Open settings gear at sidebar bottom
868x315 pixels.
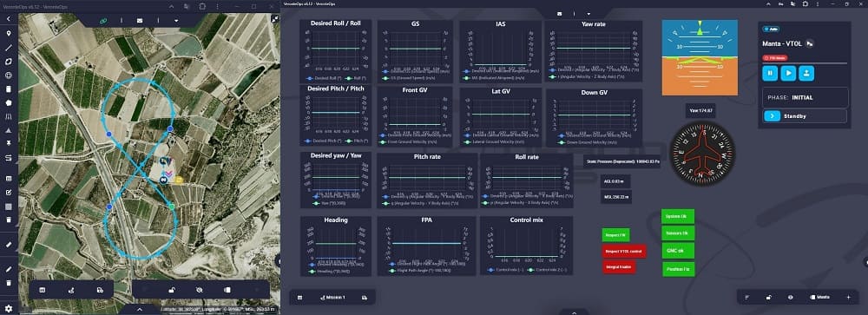(x=9, y=308)
